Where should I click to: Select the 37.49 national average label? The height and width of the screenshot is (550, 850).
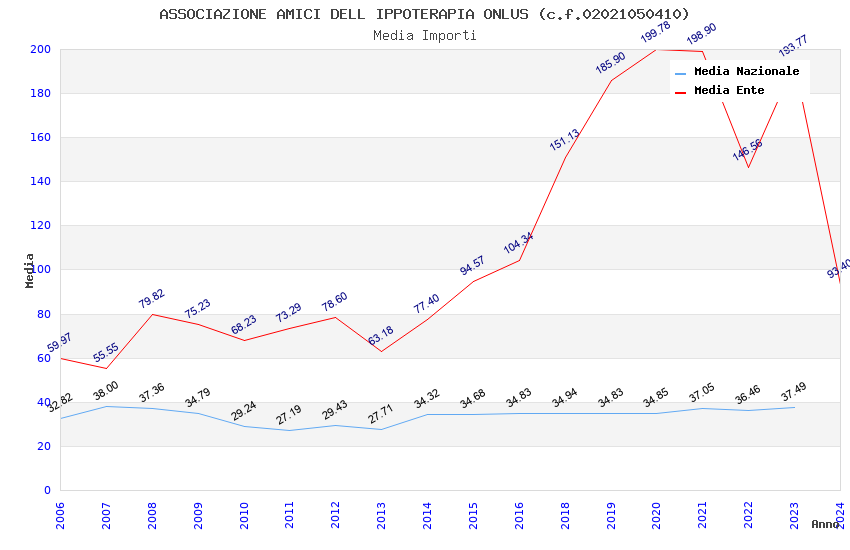tap(794, 391)
